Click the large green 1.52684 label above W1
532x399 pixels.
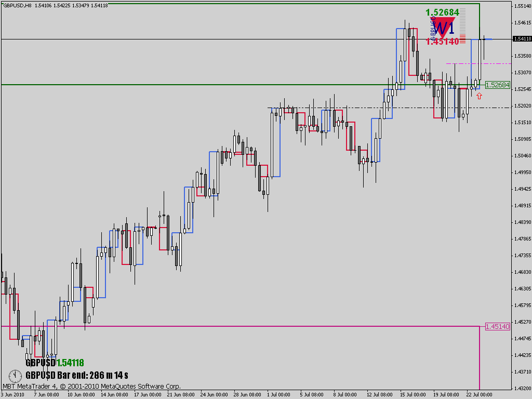442,12
